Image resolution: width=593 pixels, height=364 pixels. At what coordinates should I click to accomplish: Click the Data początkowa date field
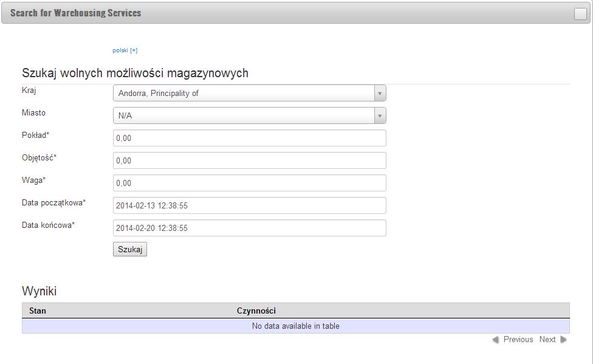(x=249, y=205)
